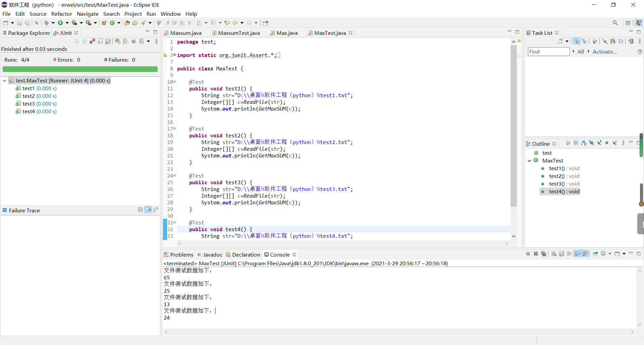This screenshot has height=345, width=644.
Task: Click Remove All Terminated Launches in Console
Action: 544,254
